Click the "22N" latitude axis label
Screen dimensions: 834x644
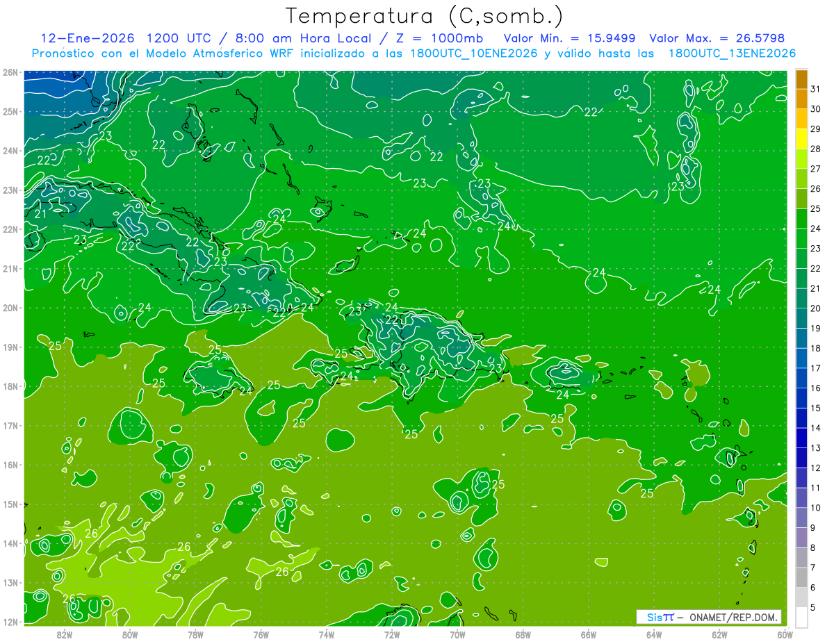tap(10, 229)
